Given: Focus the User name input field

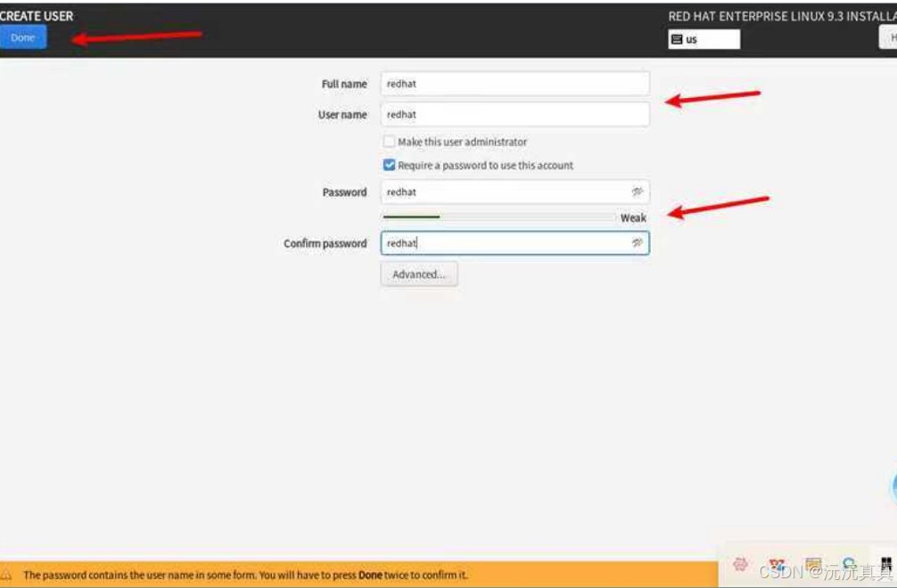Looking at the screenshot, I should coord(514,114).
